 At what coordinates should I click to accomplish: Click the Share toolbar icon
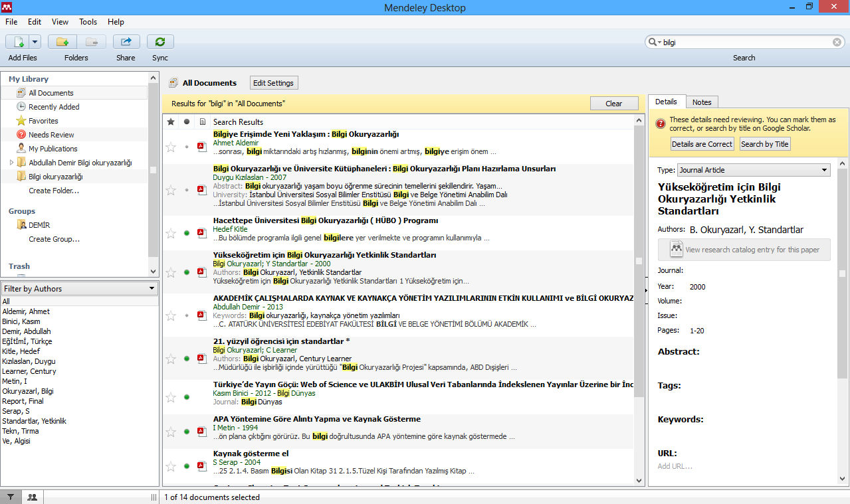pos(126,42)
